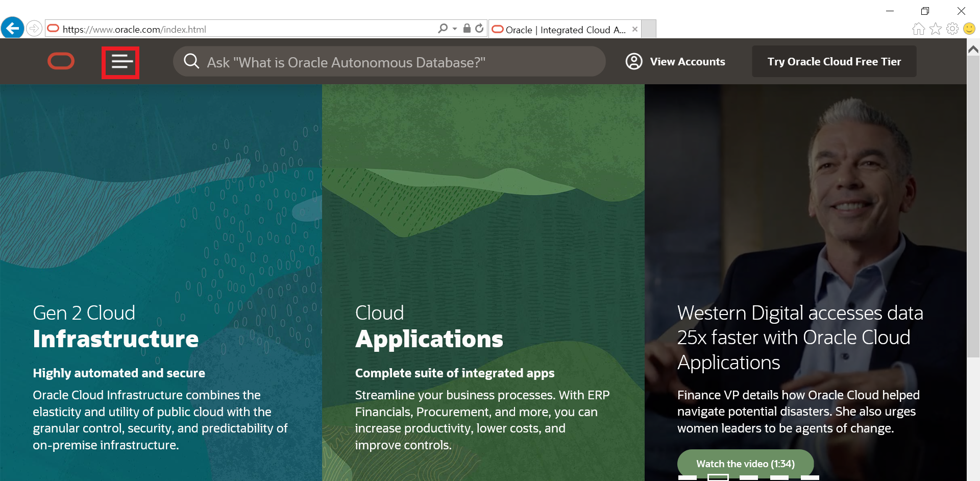Click the address bar search magnifier
This screenshot has width=980, height=481.
[x=443, y=29]
